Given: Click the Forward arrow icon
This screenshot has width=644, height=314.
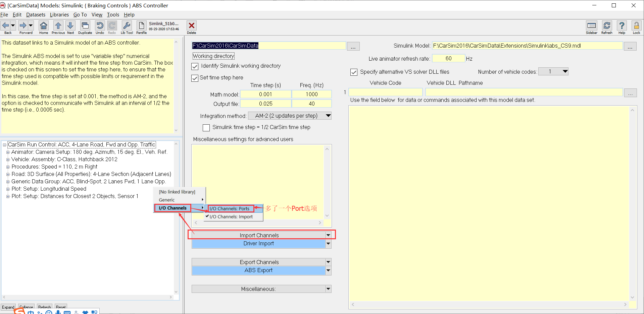Looking at the screenshot, I should coord(23,25).
